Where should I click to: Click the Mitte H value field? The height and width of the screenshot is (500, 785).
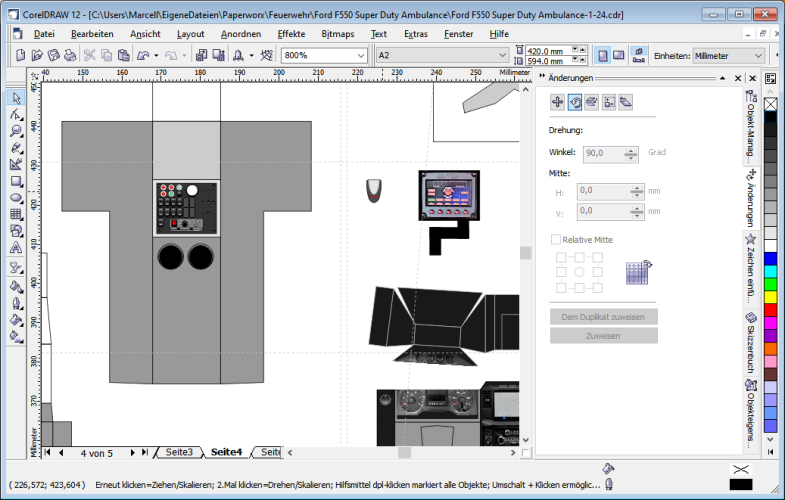click(x=604, y=191)
